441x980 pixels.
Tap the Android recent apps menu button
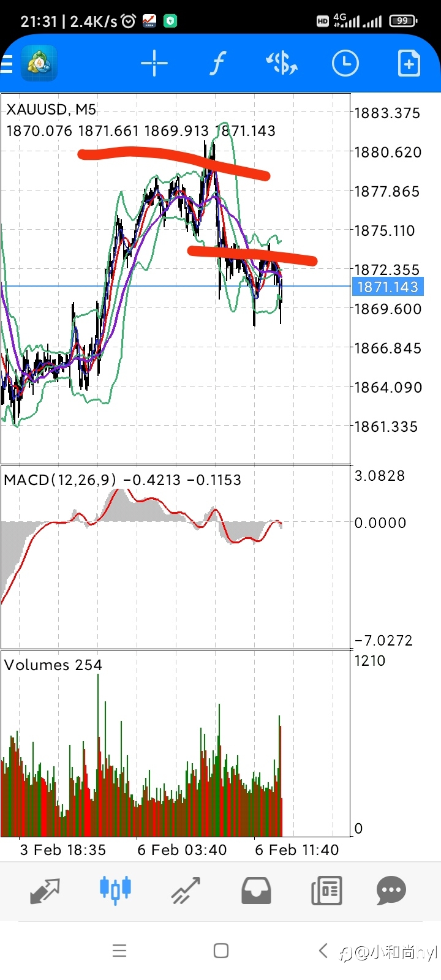(x=119, y=951)
